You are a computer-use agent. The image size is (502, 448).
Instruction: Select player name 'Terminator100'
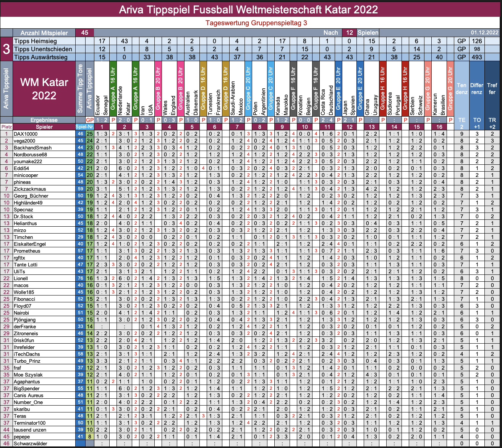coord(29,423)
